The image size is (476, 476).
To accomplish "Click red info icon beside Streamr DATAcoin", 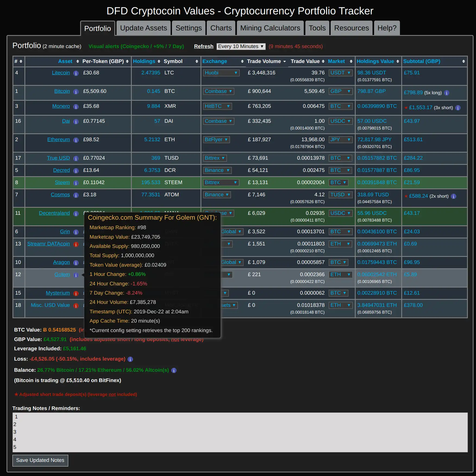I will click(76, 244).
